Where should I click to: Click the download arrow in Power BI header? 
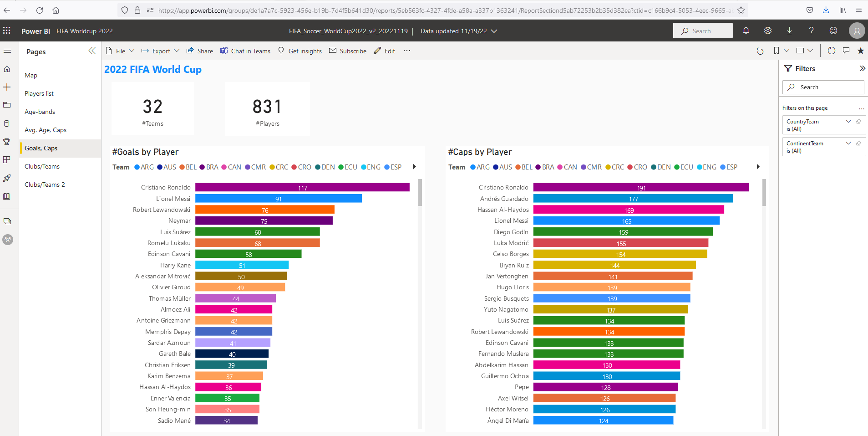tap(789, 31)
